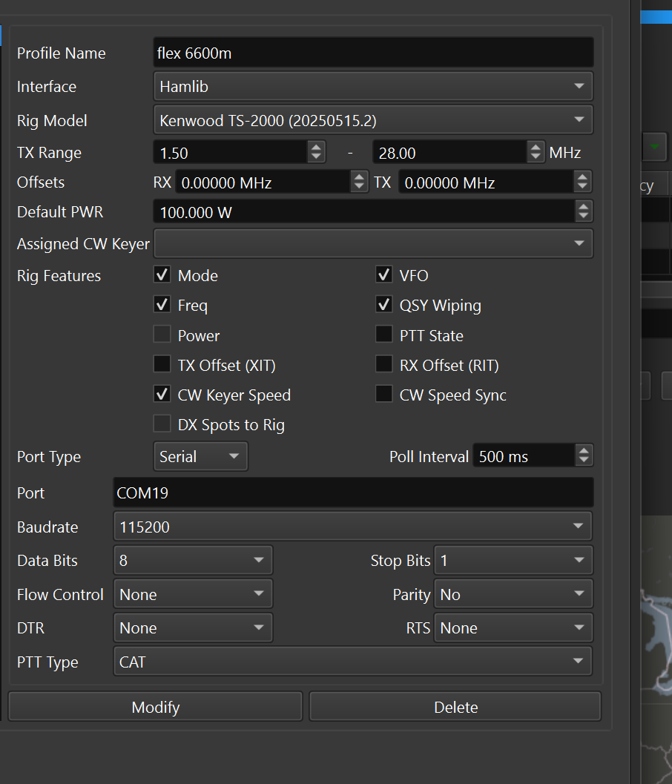This screenshot has width=672, height=784.
Task: Increase Poll Interval with the up arrow
Action: (584, 450)
